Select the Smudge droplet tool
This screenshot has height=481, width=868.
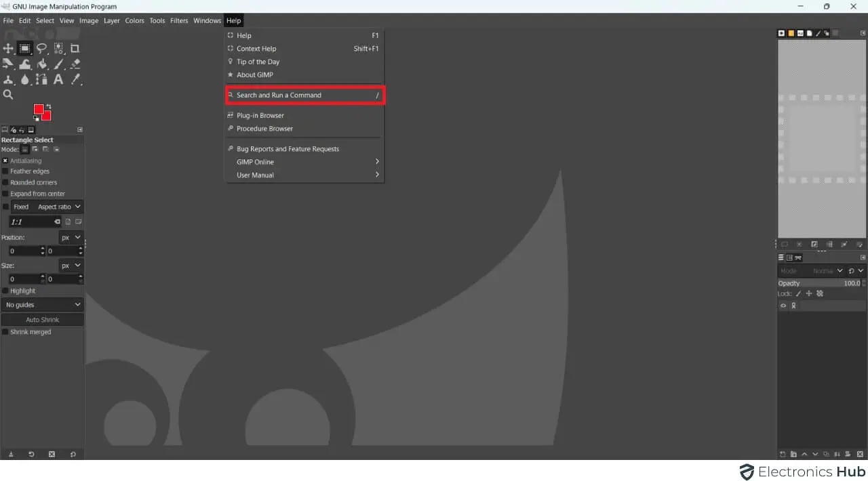[x=24, y=79]
